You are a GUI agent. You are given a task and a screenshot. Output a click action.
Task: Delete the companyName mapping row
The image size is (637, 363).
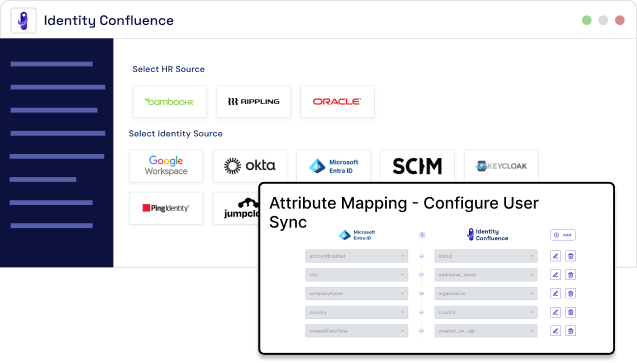click(x=570, y=294)
